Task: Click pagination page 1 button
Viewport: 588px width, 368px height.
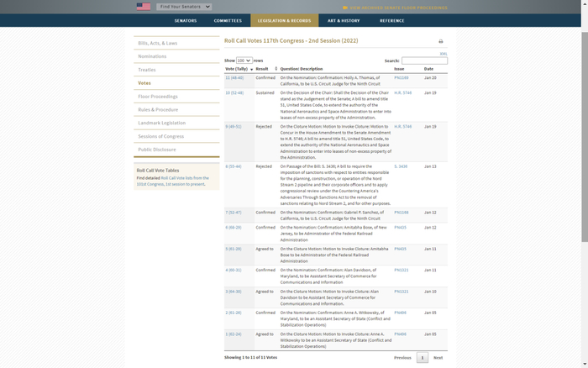Action: pos(423,357)
